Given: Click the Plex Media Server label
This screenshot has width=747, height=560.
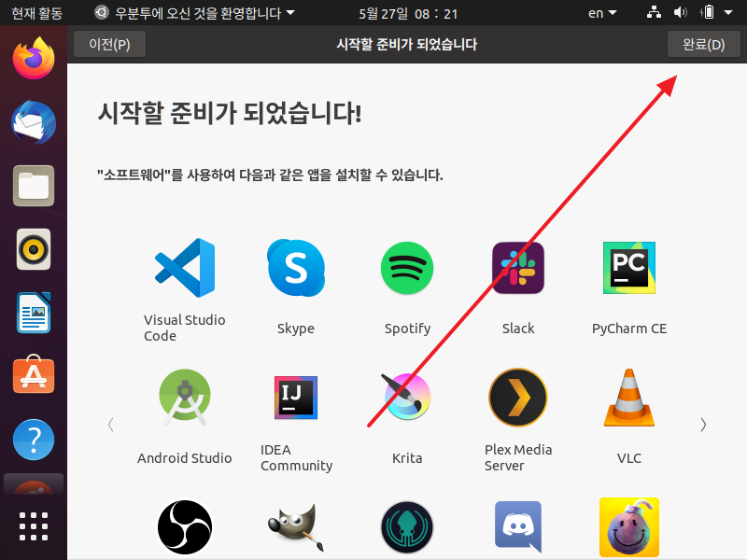Looking at the screenshot, I should tap(518, 457).
